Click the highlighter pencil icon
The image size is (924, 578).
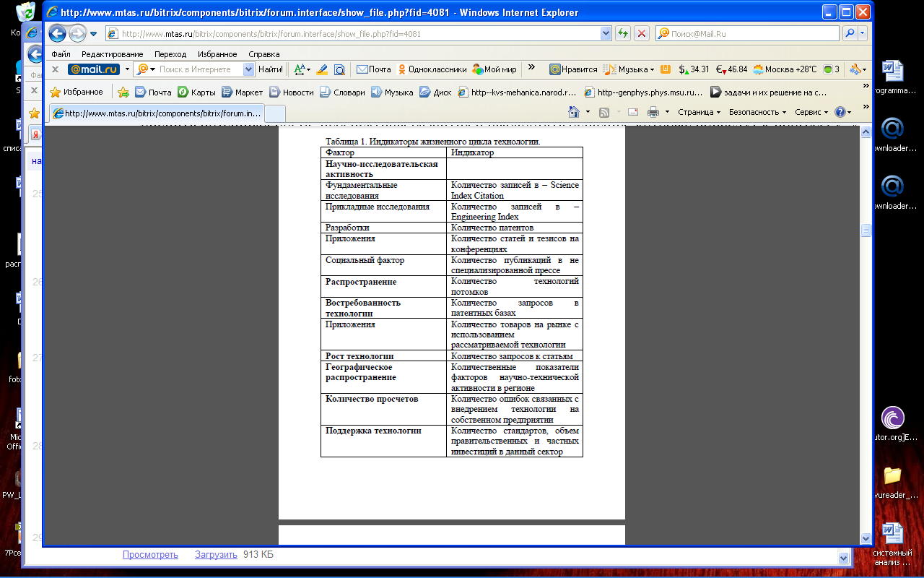322,69
